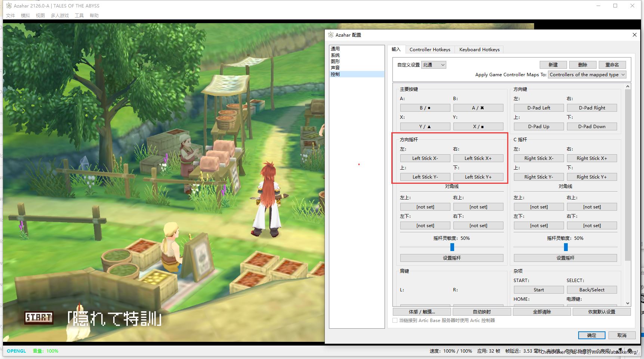Click 设置摇杆 under 方向摇杆
The height and width of the screenshot is (359, 644).
[452, 258]
